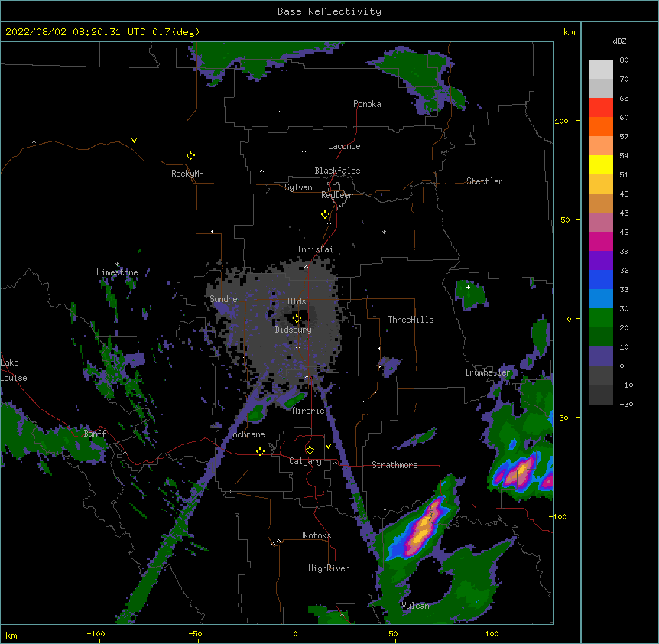This screenshot has height=644, width=659.
Task: Click the RockyMH label
Action: coord(187,174)
